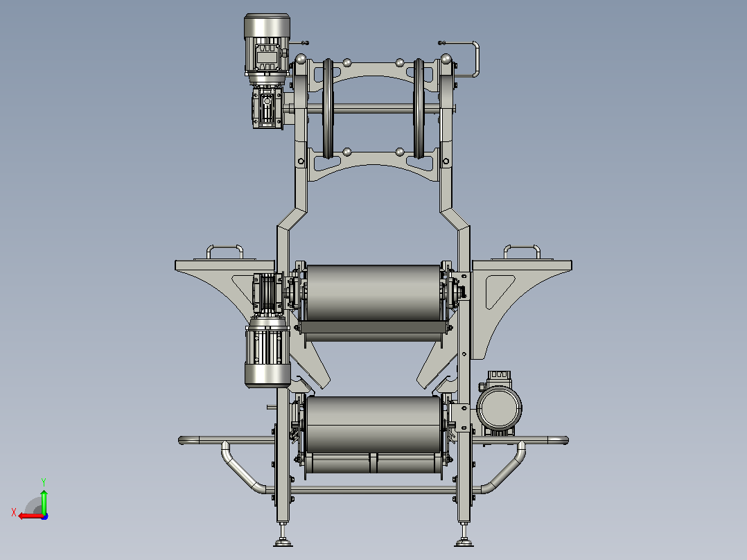Select the vertical motor below the upper drum gearbox
Screen dimensions: 747x560
click(x=267, y=353)
